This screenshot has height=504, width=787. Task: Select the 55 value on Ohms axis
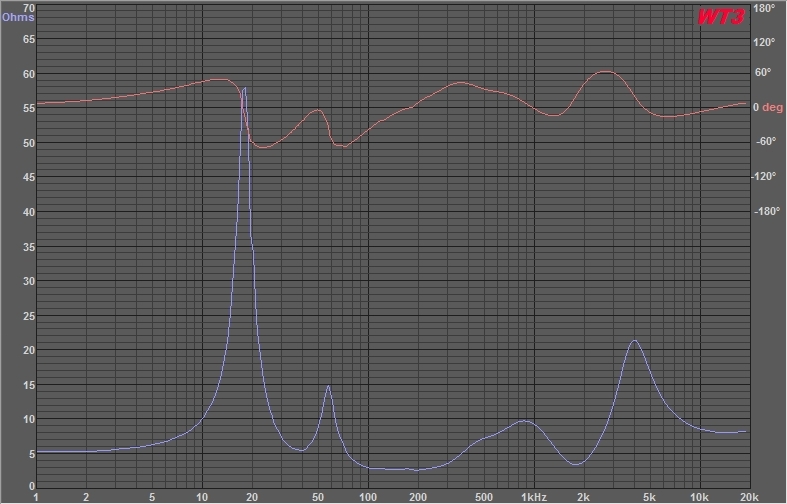[29, 108]
